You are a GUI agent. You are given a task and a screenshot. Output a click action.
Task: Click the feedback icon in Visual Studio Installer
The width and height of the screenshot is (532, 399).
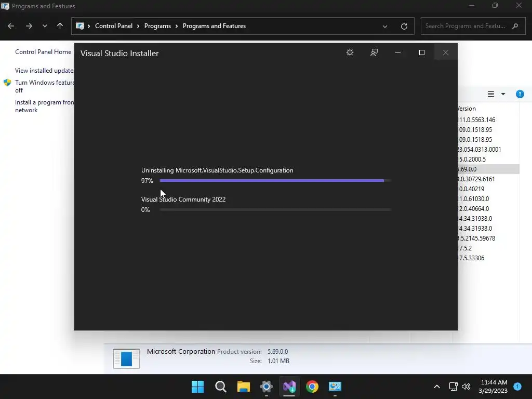[x=374, y=52]
